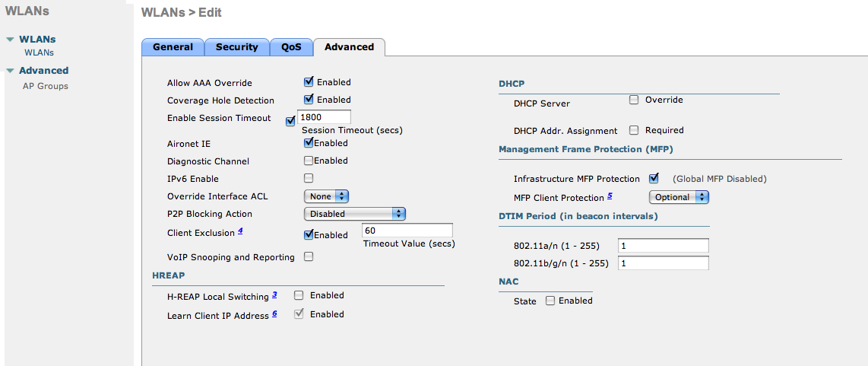This screenshot has height=366, width=868.
Task: Click the Client Exclusion timeout value field
Action: (407, 231)
